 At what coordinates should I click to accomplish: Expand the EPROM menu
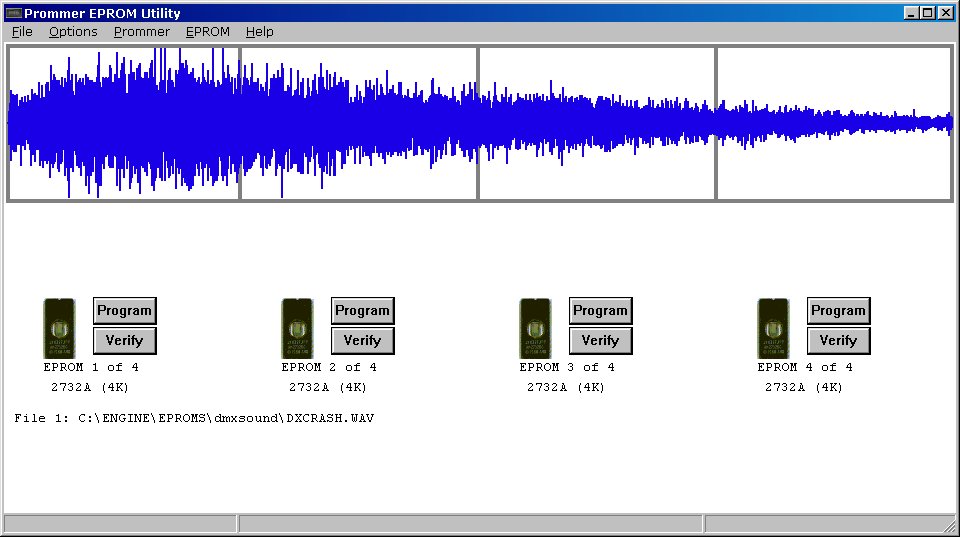[x=207, y=32]
